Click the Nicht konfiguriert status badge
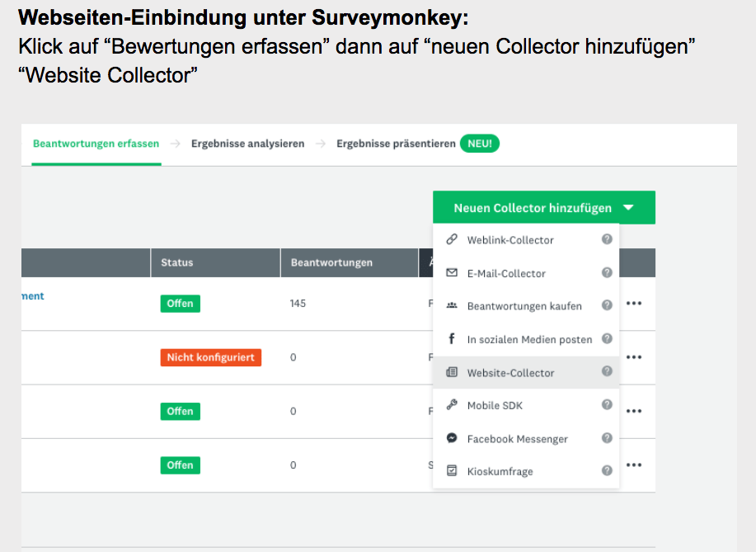 coord(210,357)
